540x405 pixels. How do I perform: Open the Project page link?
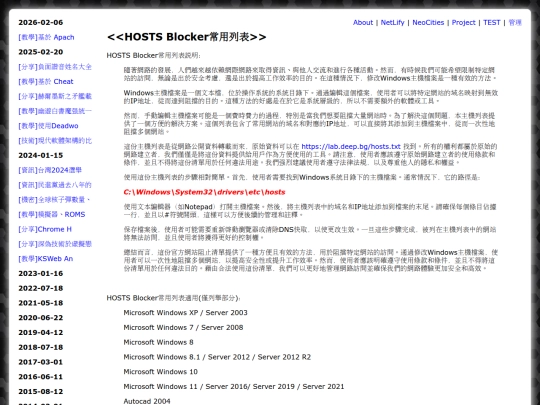[x=464, y=22]
